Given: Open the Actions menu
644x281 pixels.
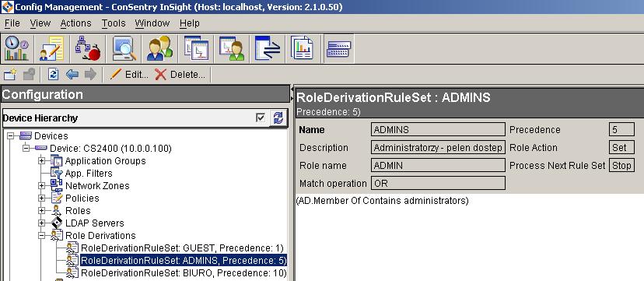Looking at the screenshot, I should pyautogui.click(x=76, y=23).
